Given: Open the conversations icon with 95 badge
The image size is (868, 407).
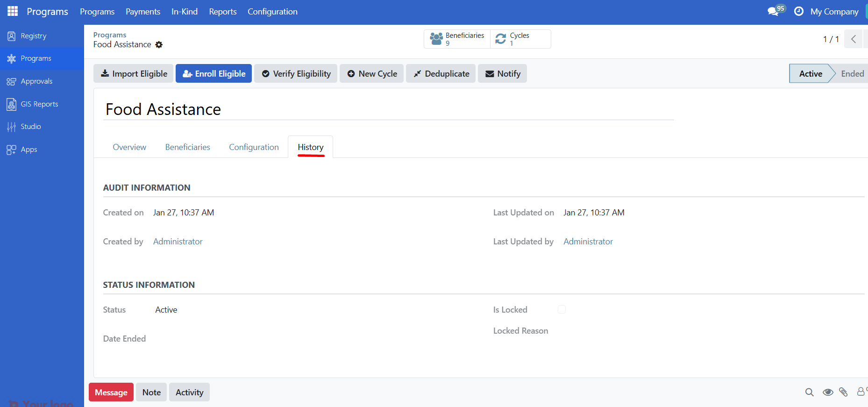Looking at the screenshot, I should click(x=774, y=11).
